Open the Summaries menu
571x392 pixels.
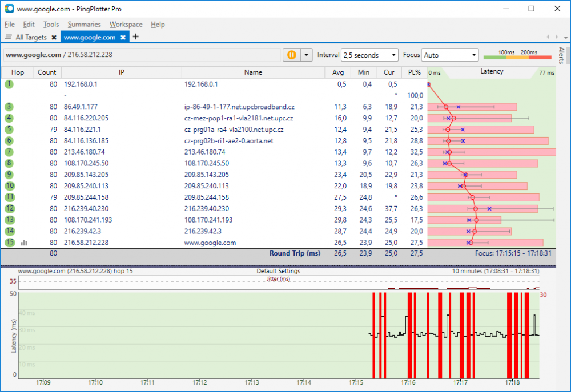pos(84,25)
